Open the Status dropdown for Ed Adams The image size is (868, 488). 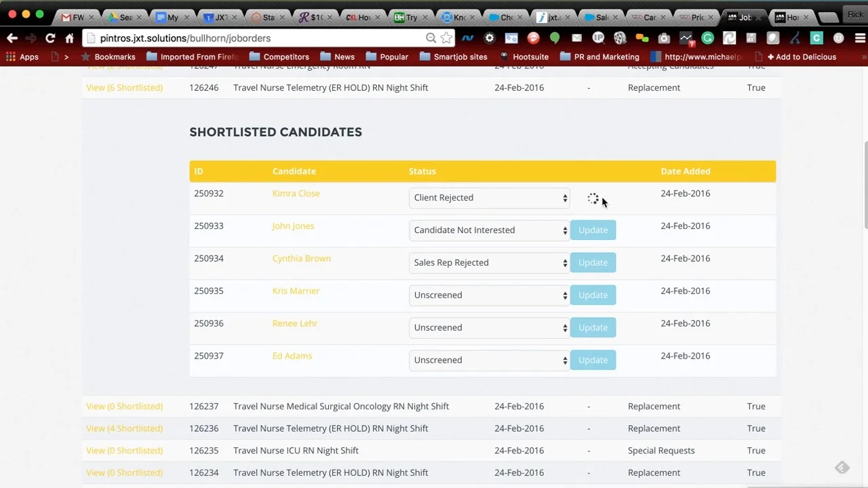click(x=489, y=361)
